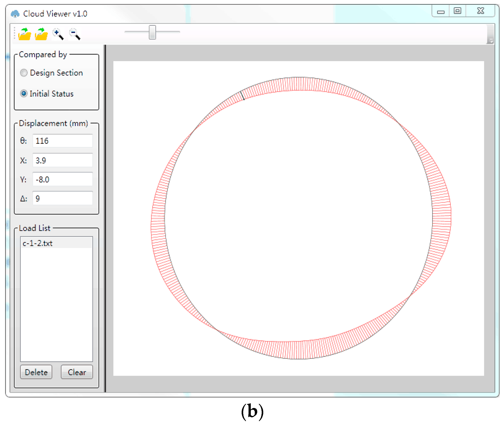Select the Design Section radio button

pyautogui.click(x=24, y=73)
